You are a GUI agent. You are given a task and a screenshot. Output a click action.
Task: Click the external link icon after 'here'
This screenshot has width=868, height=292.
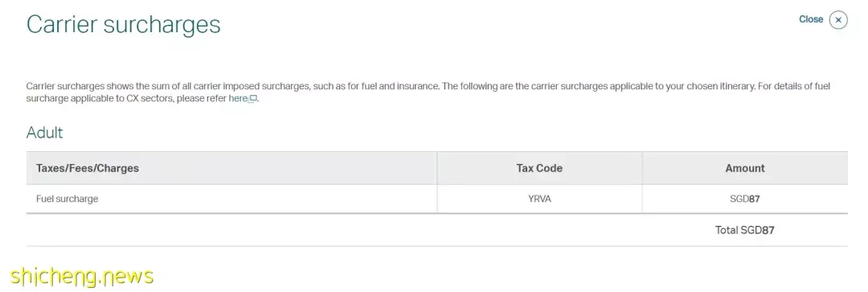tap(252, 99)
